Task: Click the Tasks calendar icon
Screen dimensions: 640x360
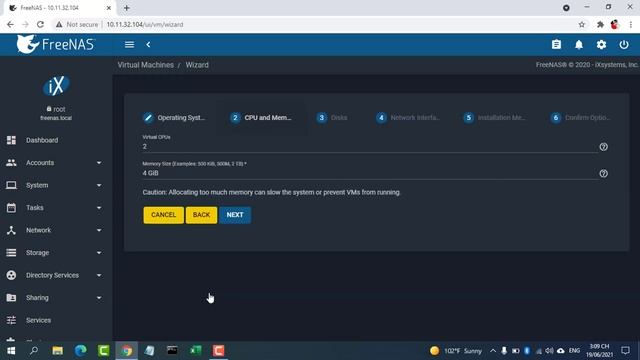Action: pyautogui.click(x=11, y=208)
